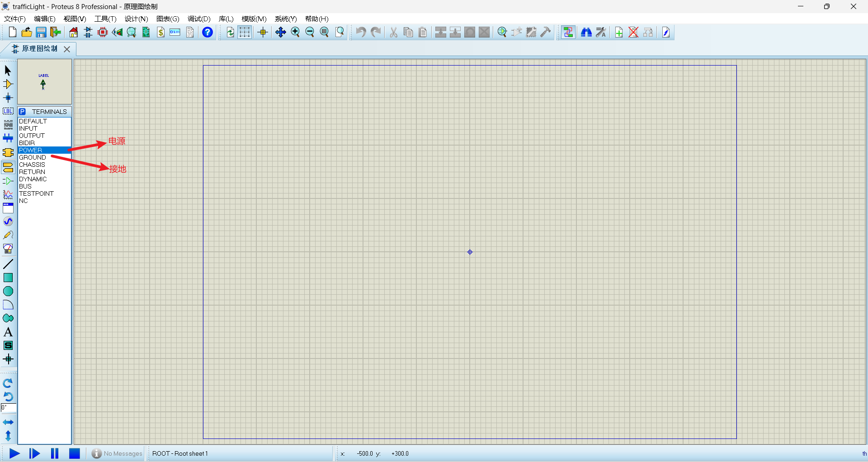The width and height of the screenshot is (868, 462).
Task: Open the 帮助(H) menu
Action: coord(316,19)
